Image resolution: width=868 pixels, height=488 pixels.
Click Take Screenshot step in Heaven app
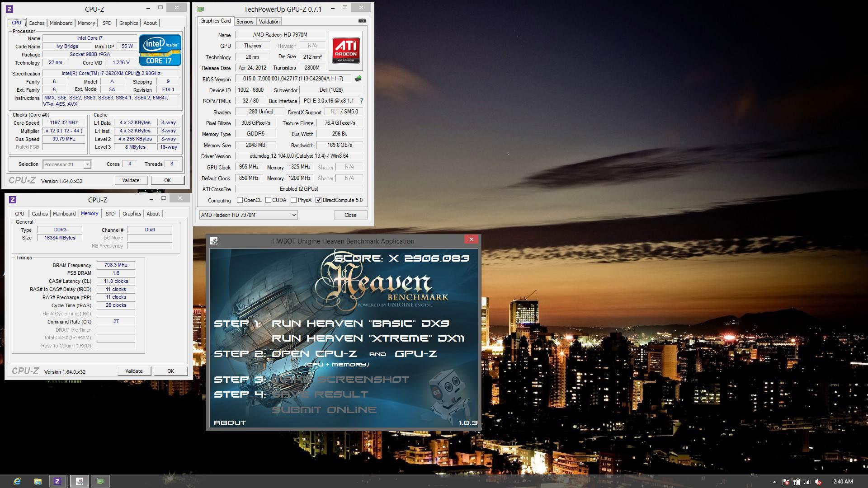click(x=340, y=380)
